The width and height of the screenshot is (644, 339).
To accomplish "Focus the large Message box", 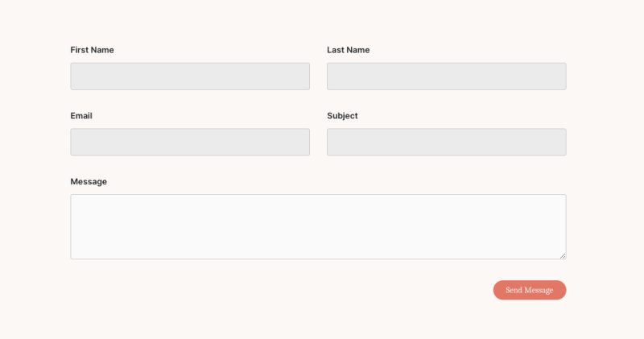I will 318,226.
